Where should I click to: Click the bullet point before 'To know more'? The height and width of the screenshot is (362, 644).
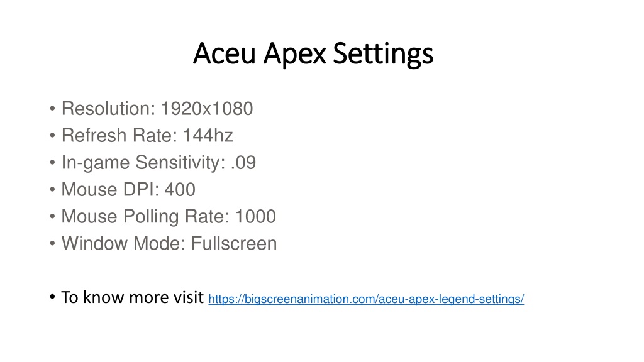point(52,297)
